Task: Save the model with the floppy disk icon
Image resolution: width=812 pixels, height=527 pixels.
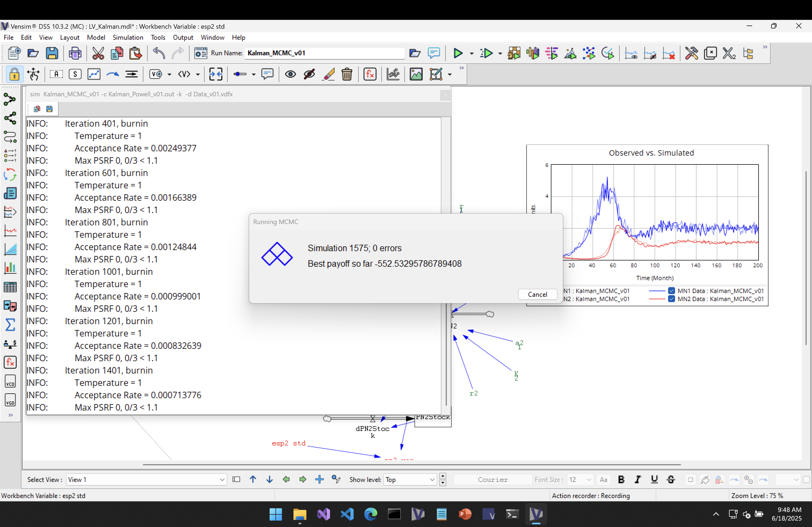Action: (52, 53)
